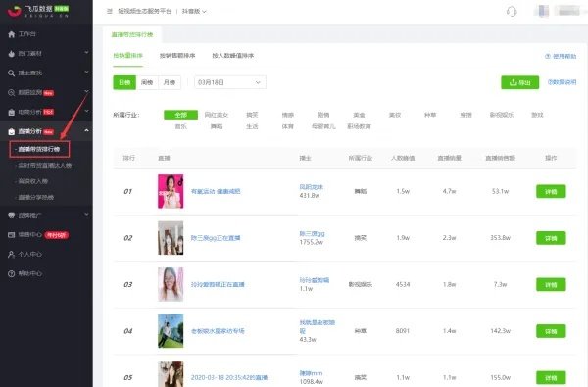This screenshot has height=387, width=588.
Task: Open the 陈三废gg正在直播 stream title
Action: [216, 238]
